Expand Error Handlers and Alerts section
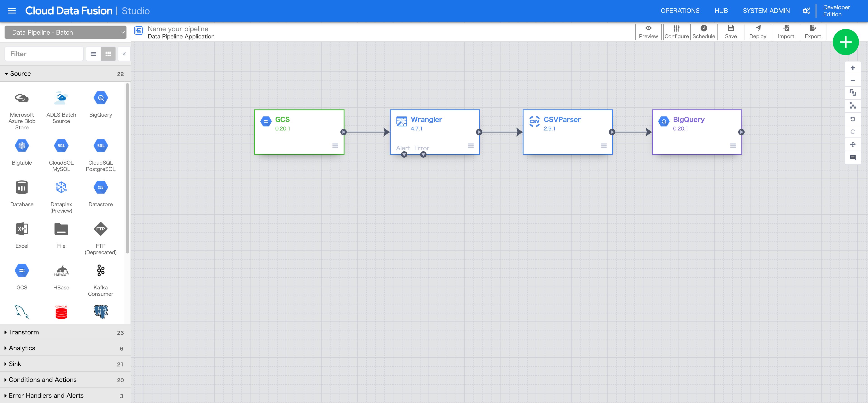The height and width of the screenshot is (407, 868). pyautogui.click(x=65, y=395)
